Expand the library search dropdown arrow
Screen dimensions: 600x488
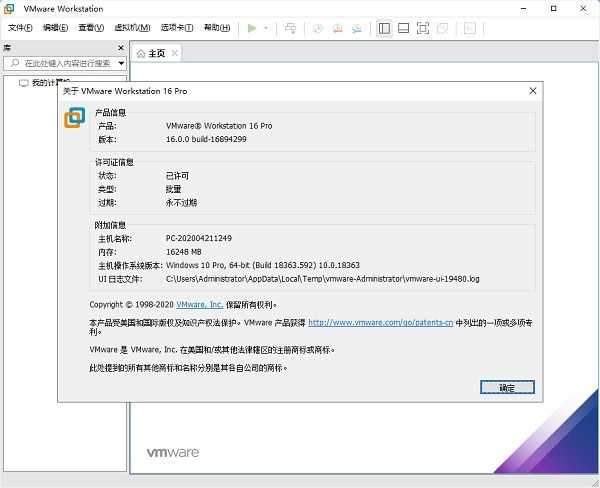click(121, 63)
